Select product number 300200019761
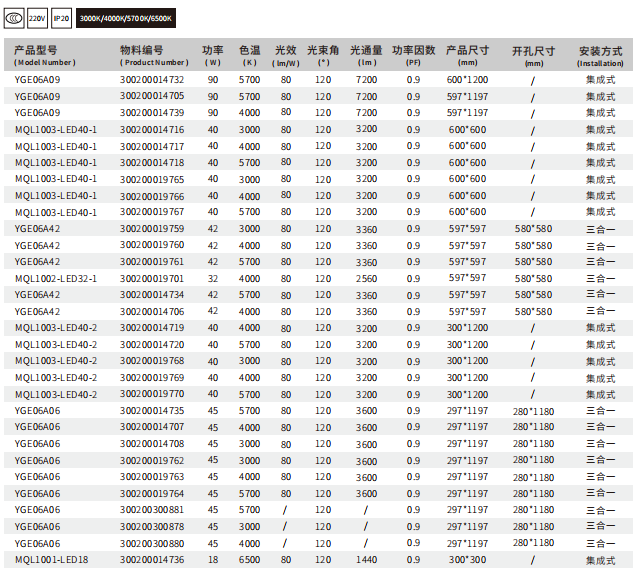 tap(152, 262)
